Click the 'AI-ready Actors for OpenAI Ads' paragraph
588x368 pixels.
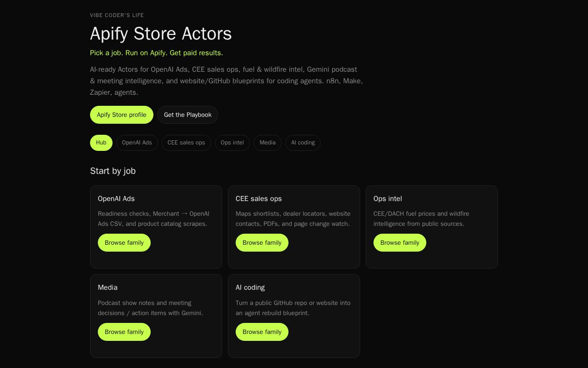click(x=226, y=81)
